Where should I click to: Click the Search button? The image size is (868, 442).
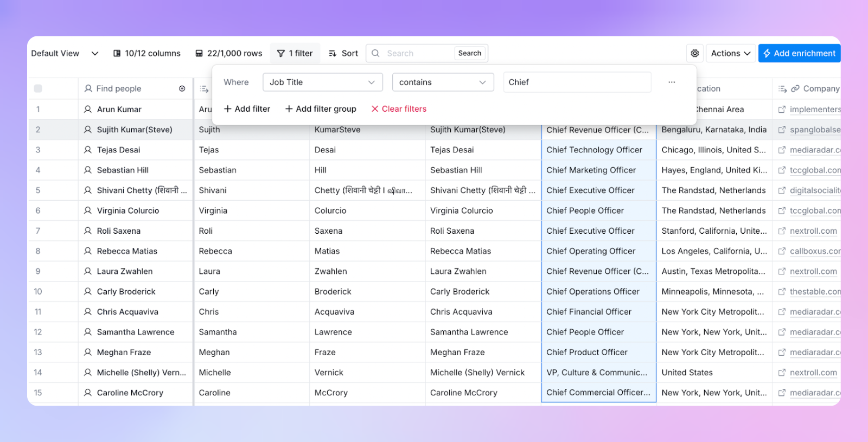[x=470, y=53]
